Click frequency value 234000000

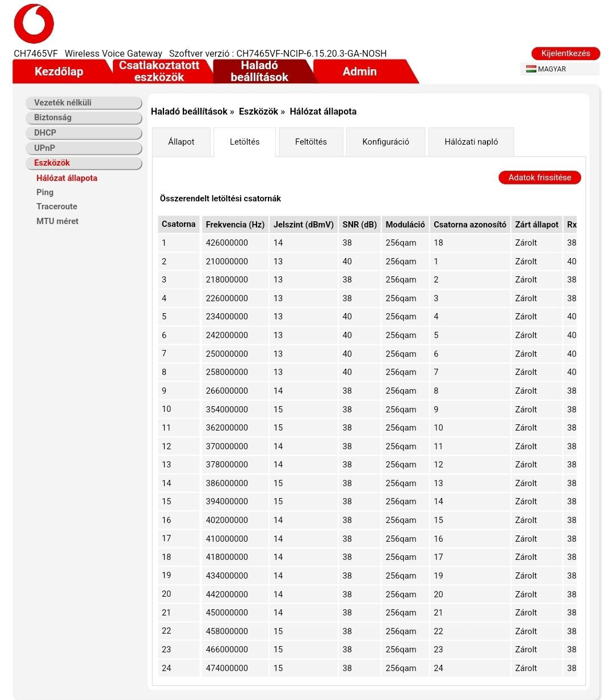click(x=227, y=317)
